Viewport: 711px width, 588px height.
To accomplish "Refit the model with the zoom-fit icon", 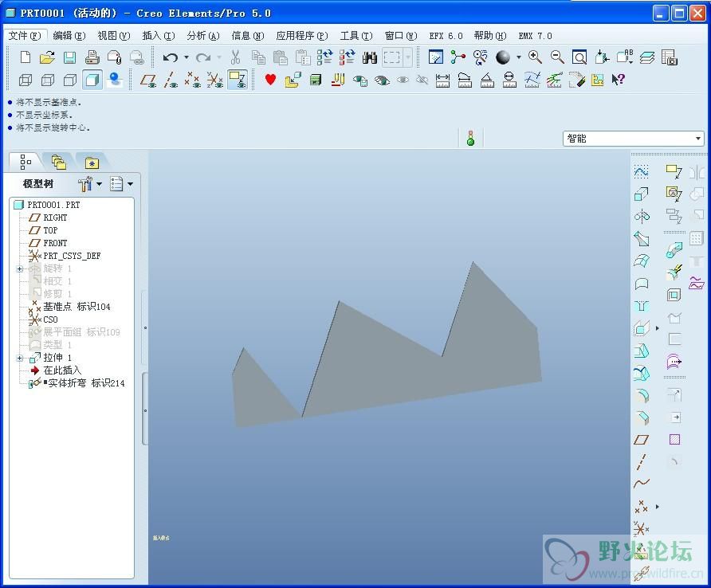I will [579, 57].
